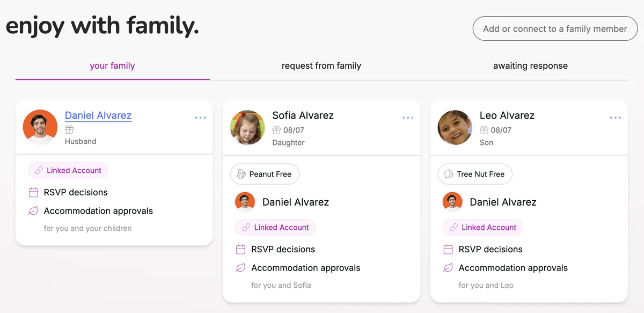644x313 pixels.
Task: Click Sofia Alvarez's profile photo
Action: point(247,127)
